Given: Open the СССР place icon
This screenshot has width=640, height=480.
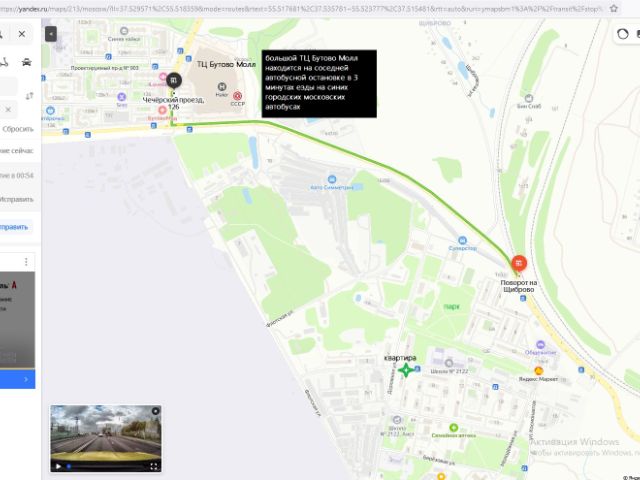Looking at the screenshot, I should click(237, 96).
